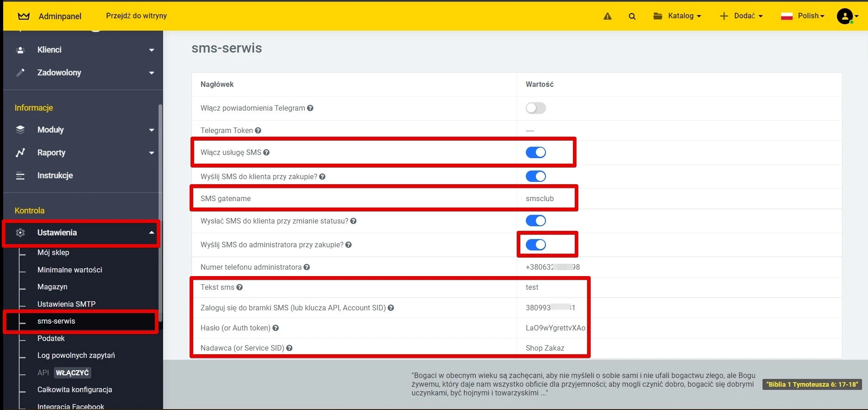Open search via magnifier icon

(x=632, y=16)
